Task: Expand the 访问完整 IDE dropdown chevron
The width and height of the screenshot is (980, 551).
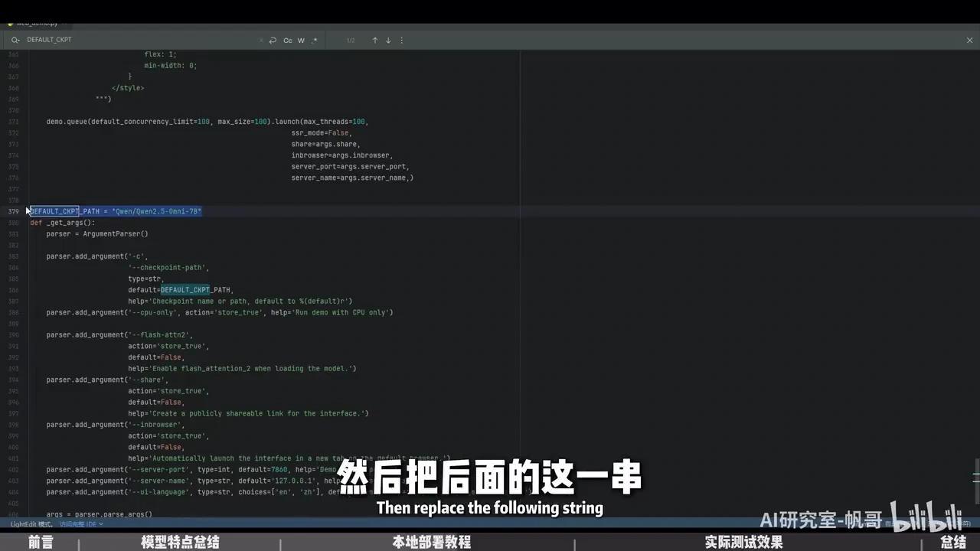Action: pyautogui.click(x=100, y=523)
